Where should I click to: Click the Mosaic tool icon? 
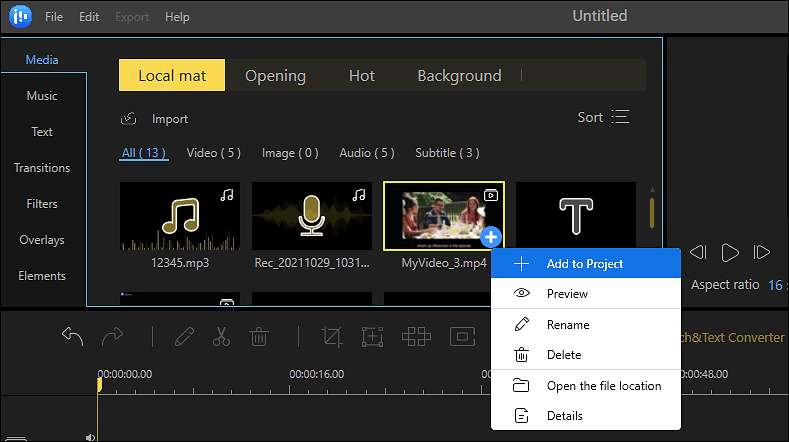click(x=416, y=336)
